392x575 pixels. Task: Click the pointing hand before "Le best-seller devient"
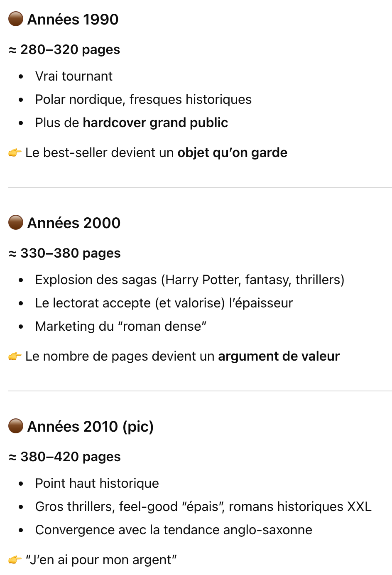coord(15,153)
